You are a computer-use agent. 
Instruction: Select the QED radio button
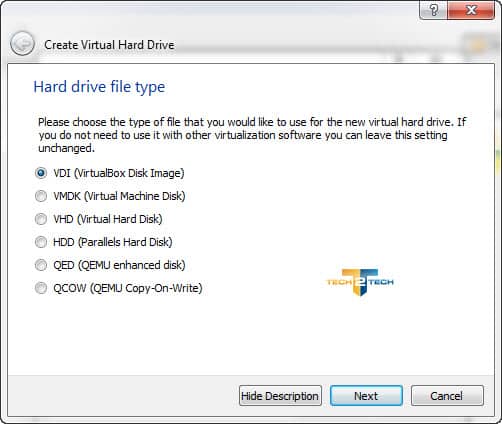pyautogui.click(x=41, y=265)
